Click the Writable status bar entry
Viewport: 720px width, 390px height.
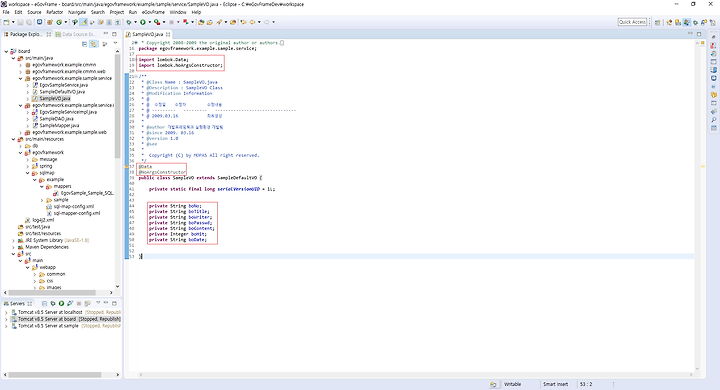tap(512, 384)
